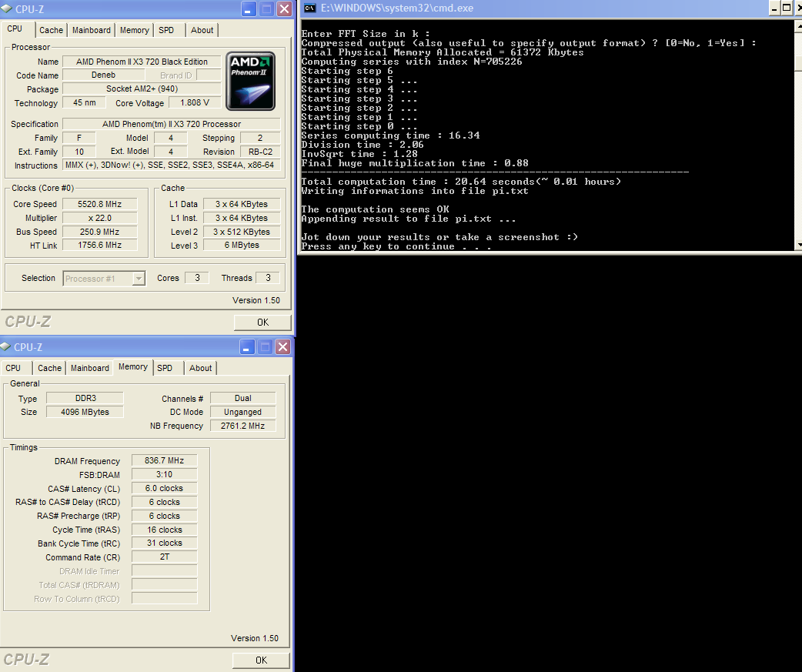The width and height of the screenshot is (802, 672).
Task: Click the Name field AMD Phenom II X3 720
Action: (142, 62)
